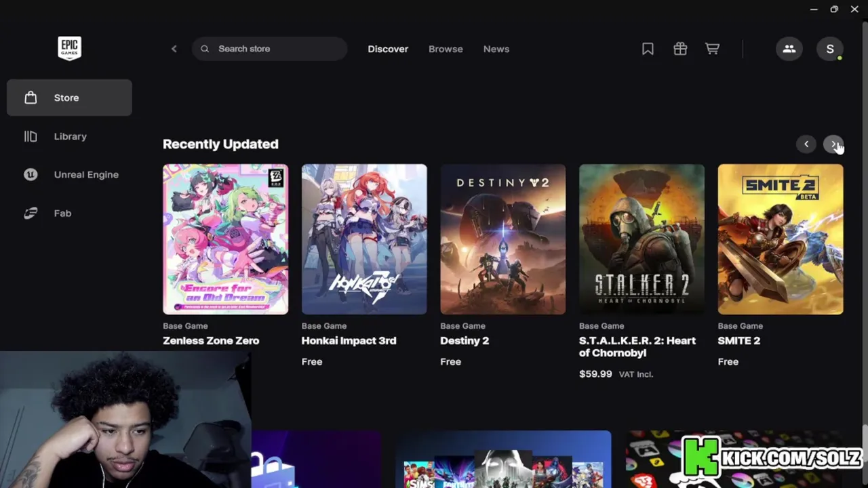Click the Fab logo icon
The height and width of the screenshot is (488, 868).
pyautogui.click(x=31, y=213)
